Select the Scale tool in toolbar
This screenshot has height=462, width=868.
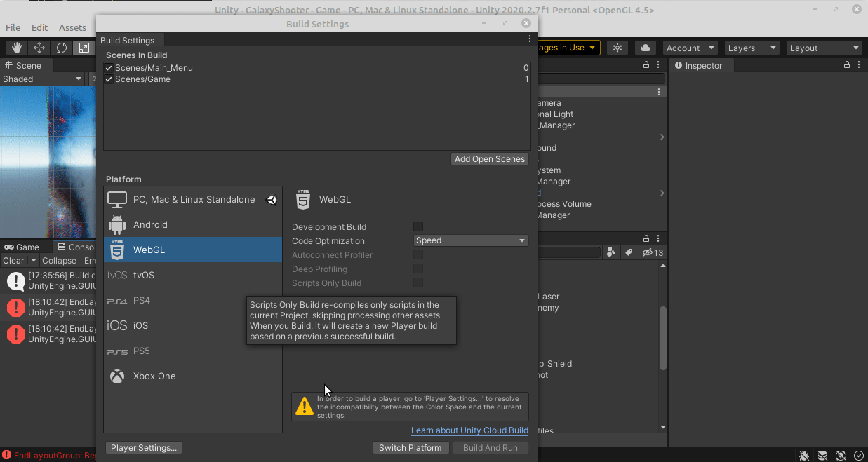point(84,48)
